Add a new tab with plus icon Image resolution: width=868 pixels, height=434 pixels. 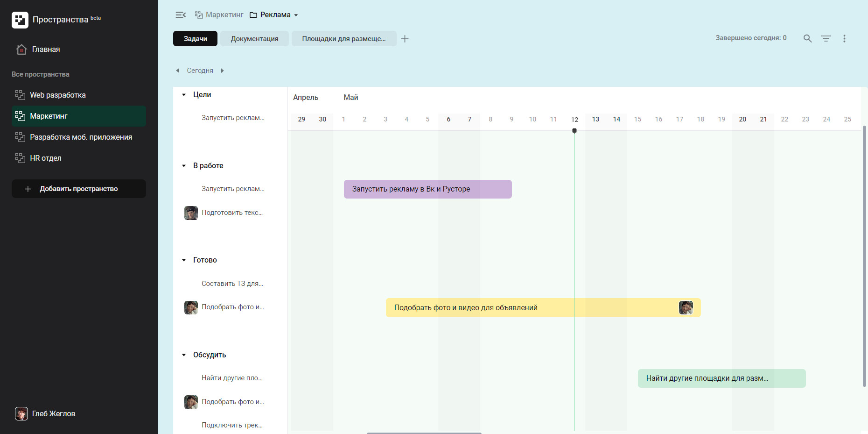click(405, 39)
